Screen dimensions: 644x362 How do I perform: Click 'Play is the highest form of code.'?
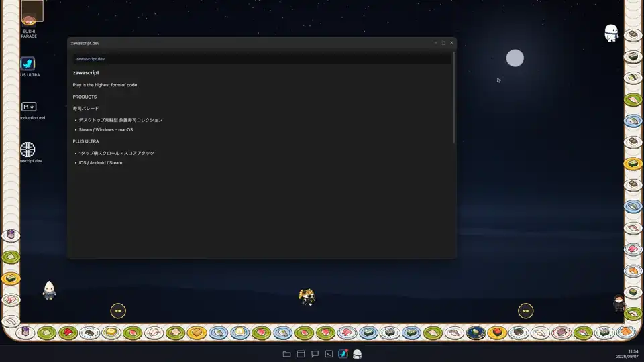[x=105, y=85]
